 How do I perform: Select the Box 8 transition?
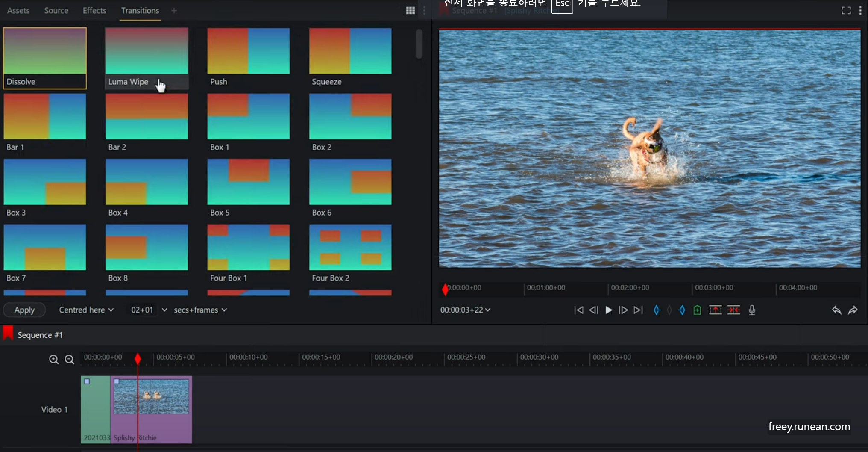(147, 254)
